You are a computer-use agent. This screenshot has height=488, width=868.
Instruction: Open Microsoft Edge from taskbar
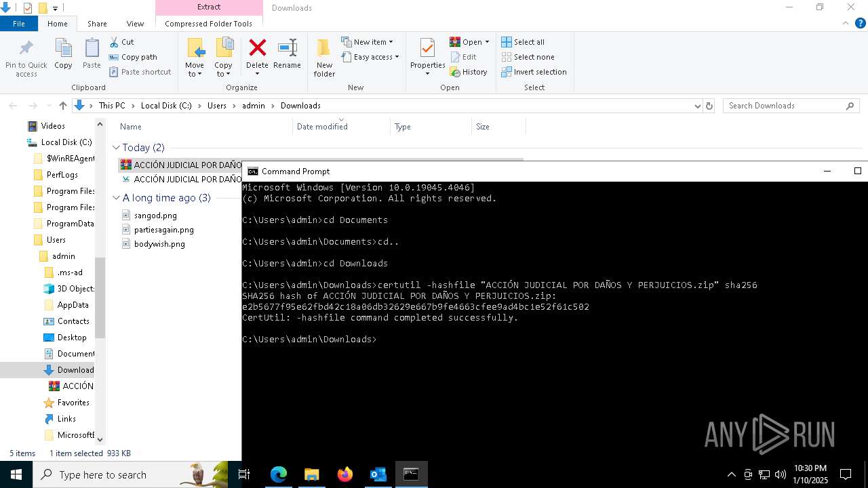(279, 474)
